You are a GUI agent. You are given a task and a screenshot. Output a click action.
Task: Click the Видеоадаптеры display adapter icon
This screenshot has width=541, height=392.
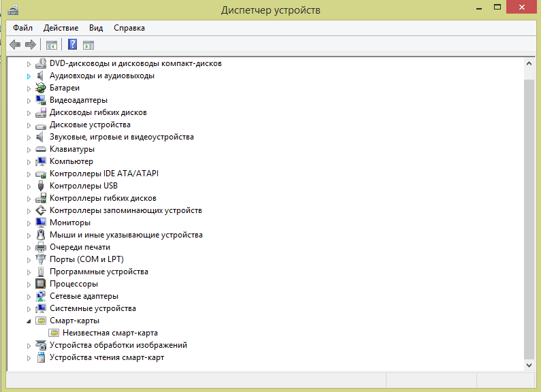[41, 100]
